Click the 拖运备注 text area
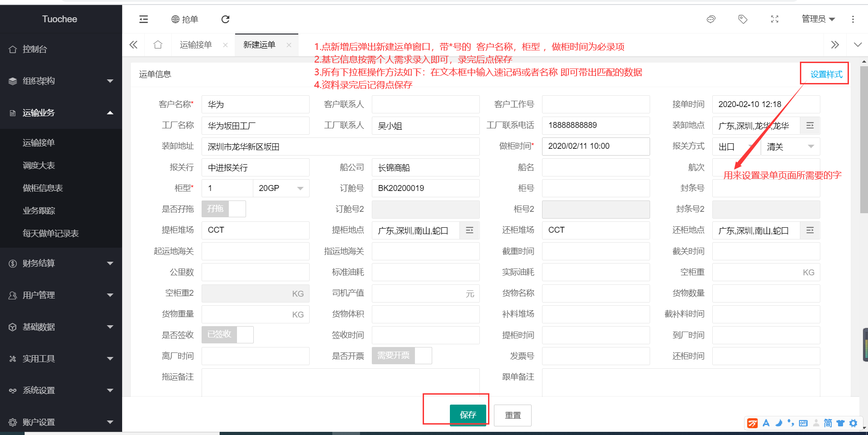This screenshot has width=868, height=435. 340,382
